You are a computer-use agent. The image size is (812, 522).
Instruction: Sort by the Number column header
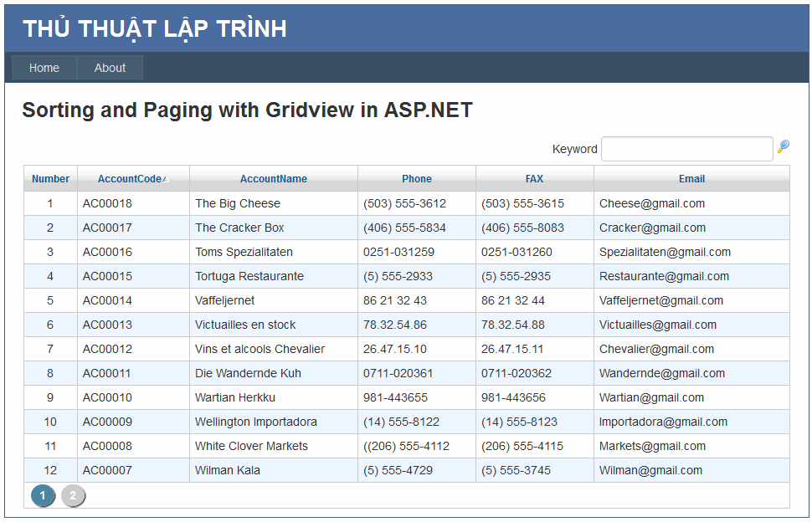point(50,179)
